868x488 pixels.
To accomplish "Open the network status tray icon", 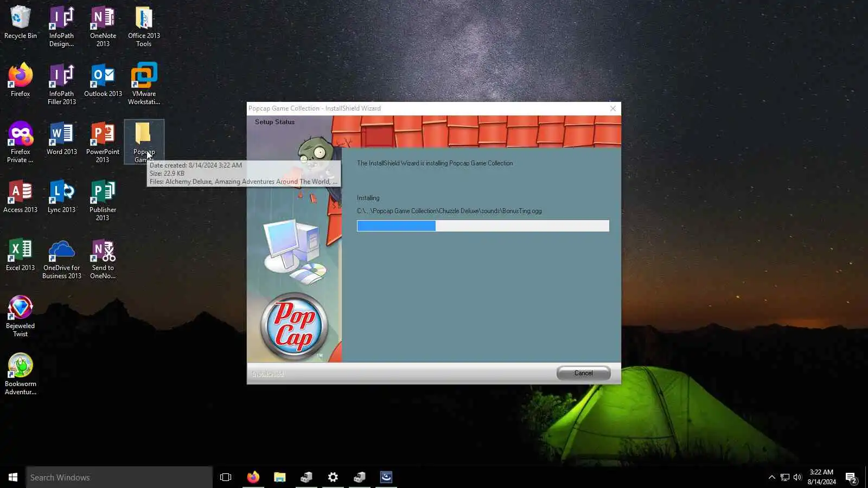I will [785, 477].
